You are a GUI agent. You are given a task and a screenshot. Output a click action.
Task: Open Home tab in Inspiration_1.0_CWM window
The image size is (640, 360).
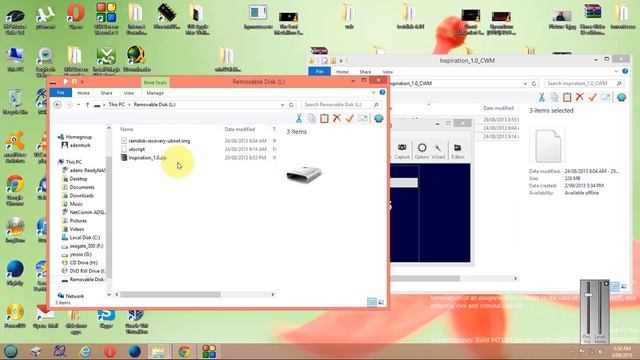(342, 71)
